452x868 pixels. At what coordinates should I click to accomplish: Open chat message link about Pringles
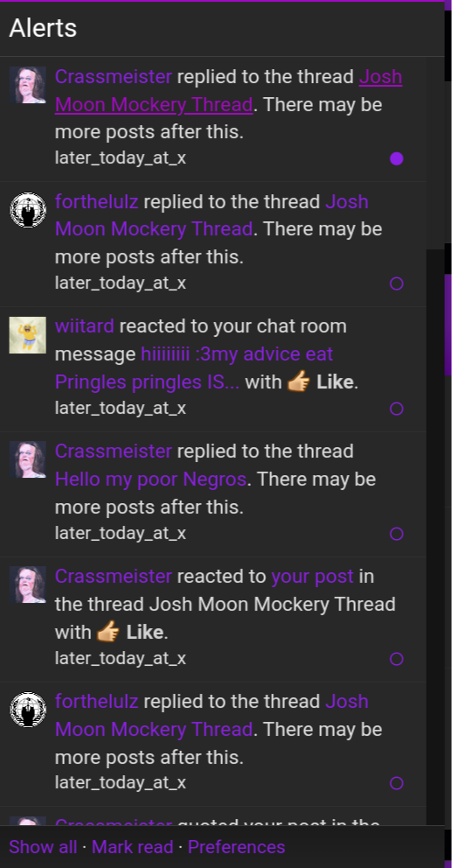tap(194, 367)
